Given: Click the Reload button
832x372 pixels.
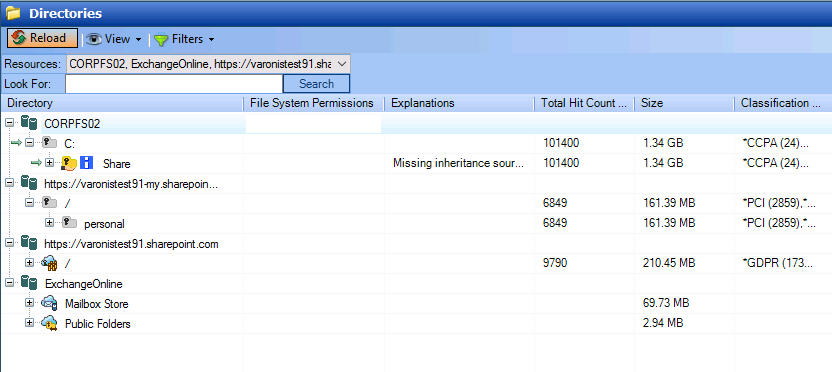Looking at the screenshot, I should click(42, 38).
